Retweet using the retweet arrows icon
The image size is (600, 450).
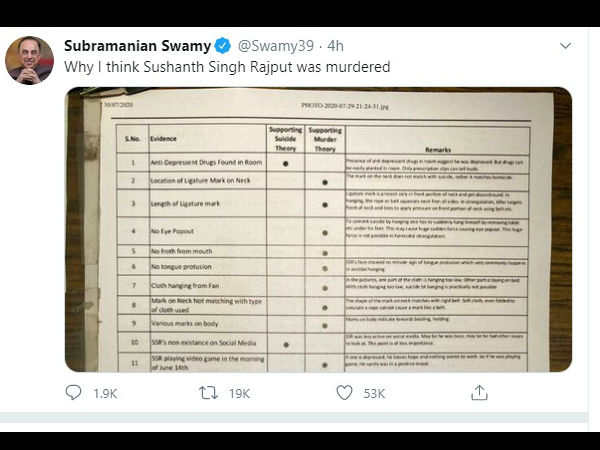pos(208,393)
